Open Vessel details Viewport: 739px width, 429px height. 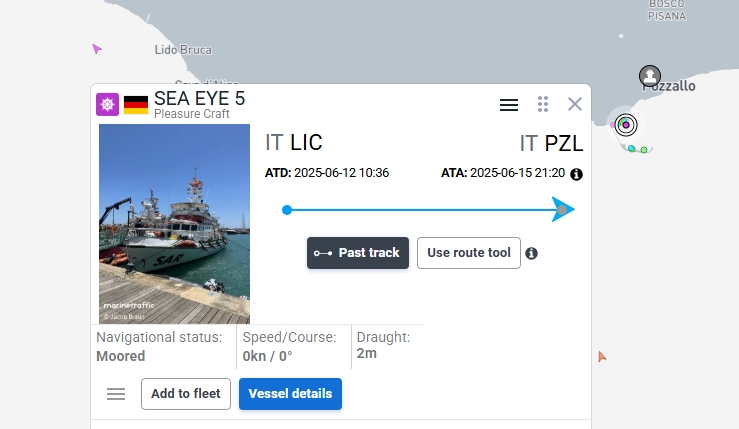pyautogui.click(x=290, y=394)
